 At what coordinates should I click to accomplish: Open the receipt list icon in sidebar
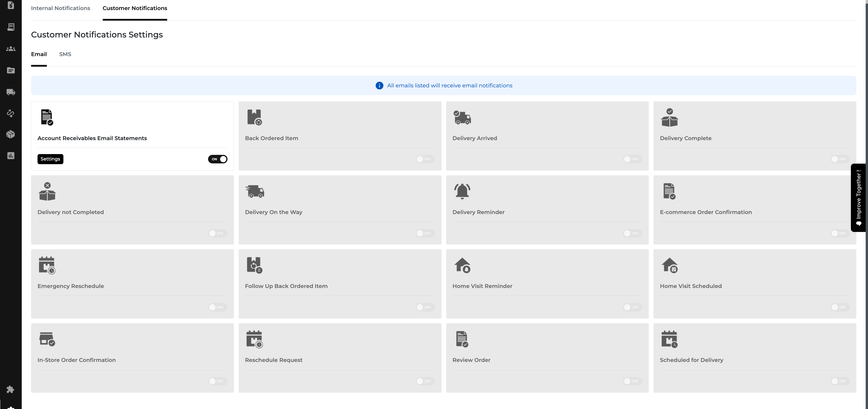click(11, 27)
